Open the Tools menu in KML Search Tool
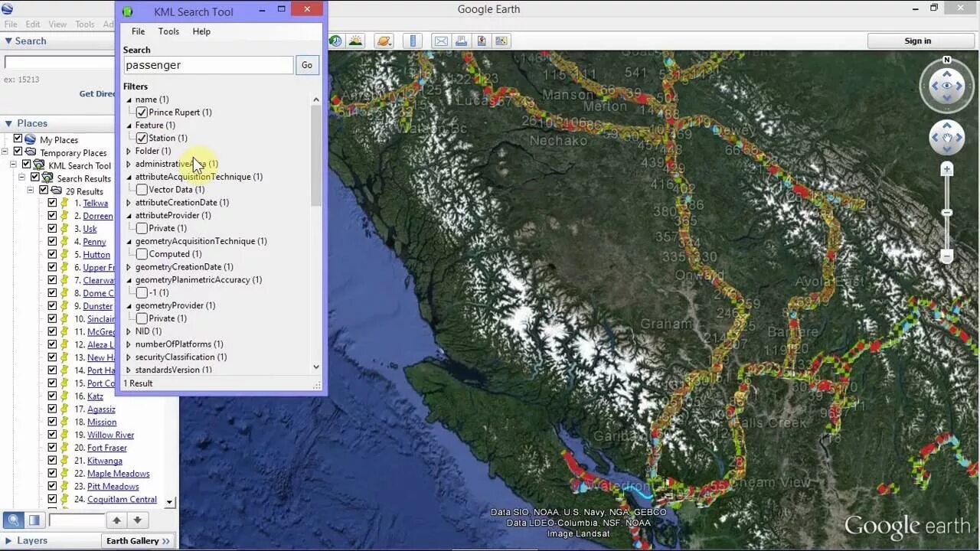The image size is (980, 551). (168, 31)
